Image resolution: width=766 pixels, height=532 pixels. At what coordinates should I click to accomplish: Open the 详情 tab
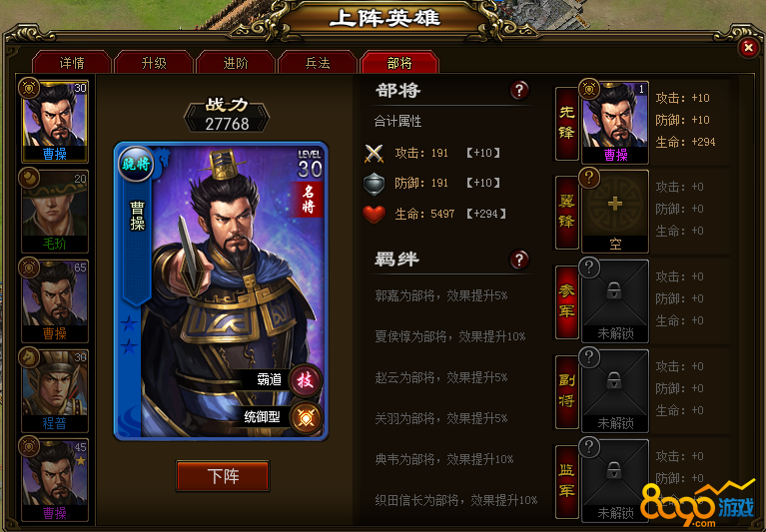(x=72, y=63)
